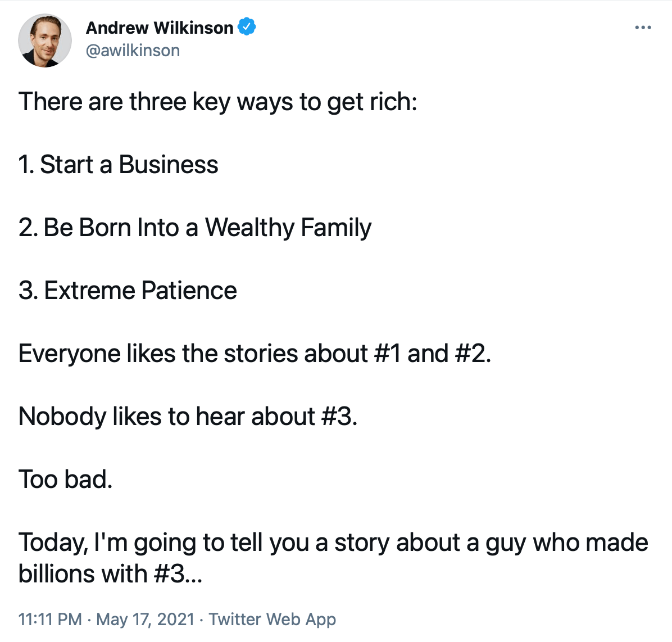Click the "Today, I'm going to tell" line
672x642 pixels.
333,542
